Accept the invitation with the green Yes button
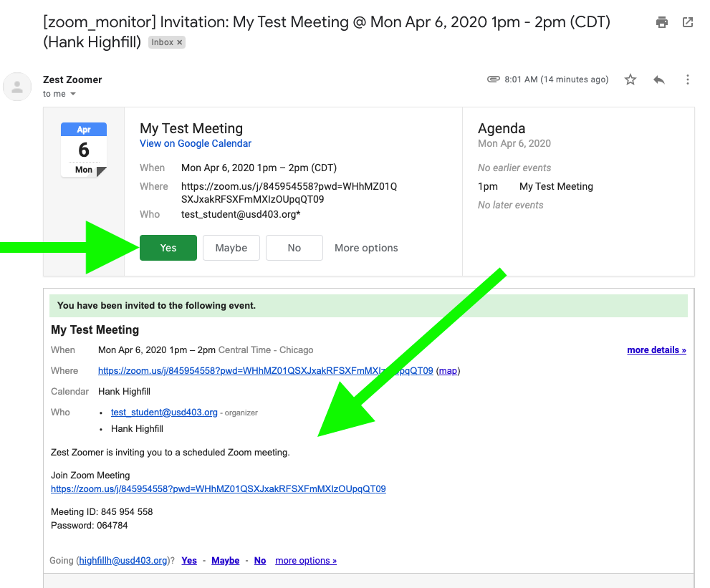This screenshot has height=588, width=710. coord(168,248)
